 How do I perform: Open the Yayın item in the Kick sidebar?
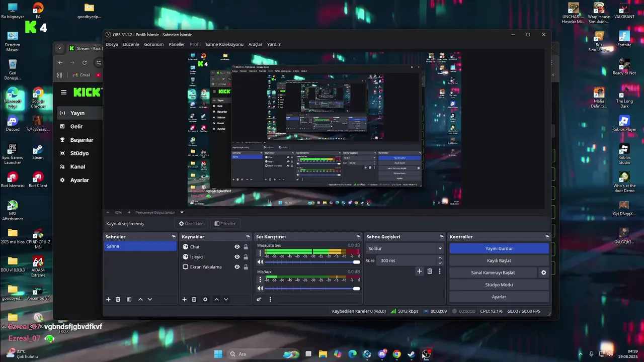77,113
